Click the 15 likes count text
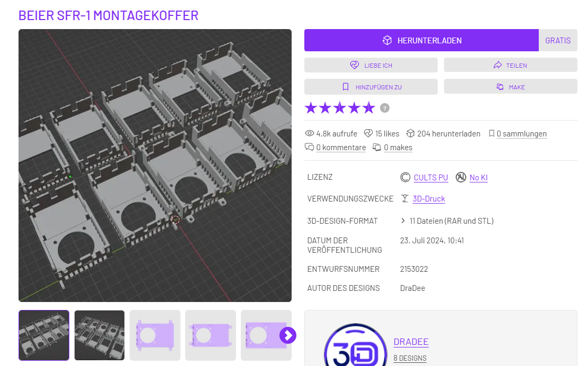 (x=387, y=134)
